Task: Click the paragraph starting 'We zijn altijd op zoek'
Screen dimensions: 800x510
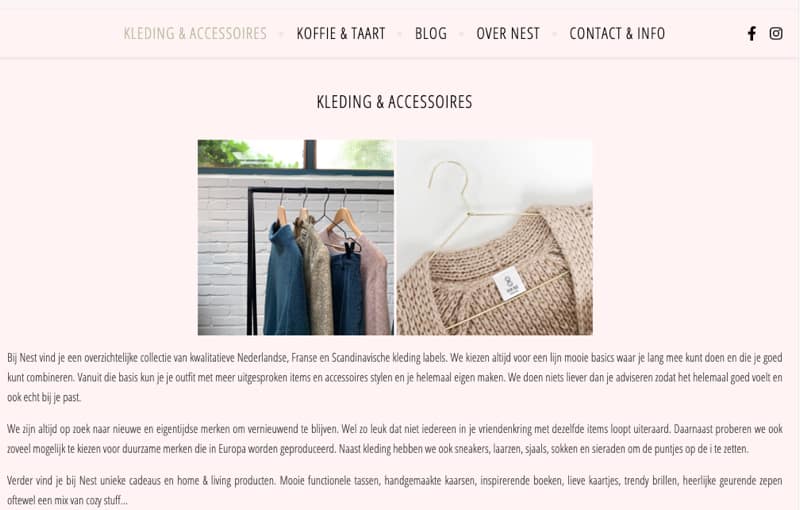Action: [394, 439]
